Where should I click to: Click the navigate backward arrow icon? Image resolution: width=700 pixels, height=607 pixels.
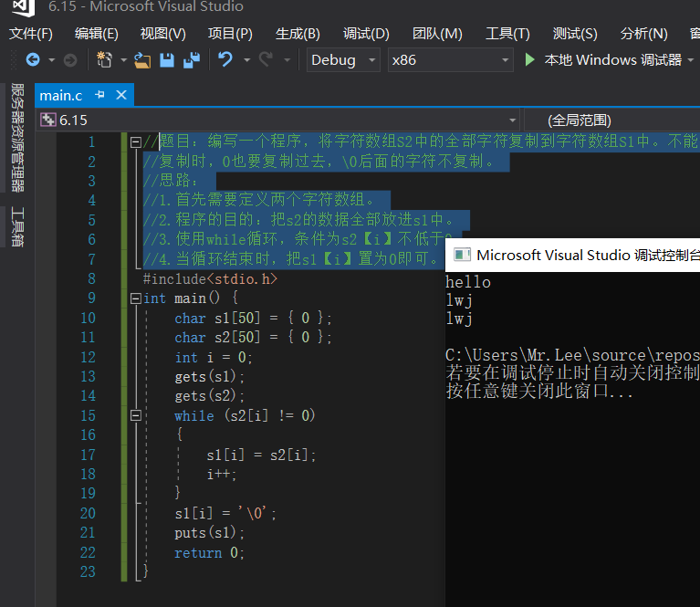pos(33,59)
